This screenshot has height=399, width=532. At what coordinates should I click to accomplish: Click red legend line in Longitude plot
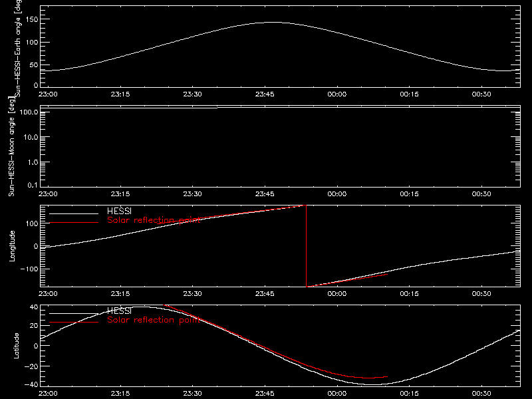tap(74, 223)
